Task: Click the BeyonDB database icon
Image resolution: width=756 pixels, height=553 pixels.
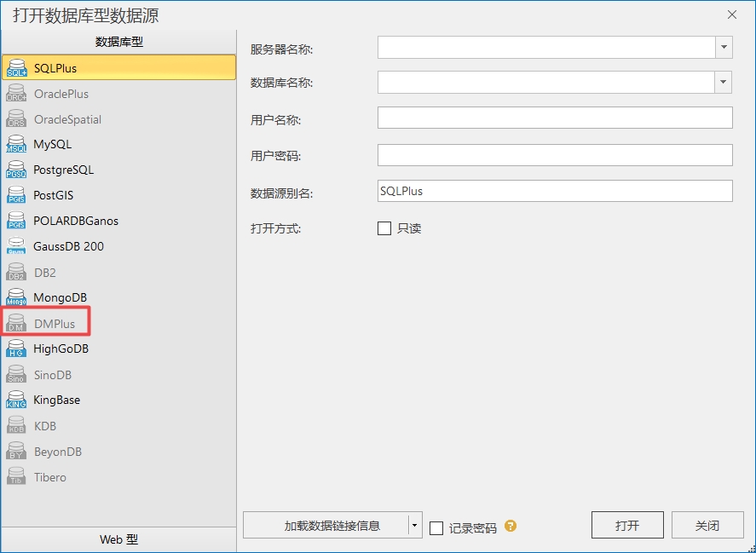Action: coord(16,452)
